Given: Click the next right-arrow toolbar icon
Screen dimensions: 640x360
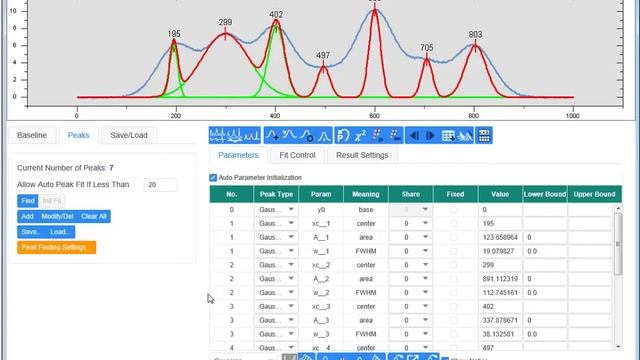Looking at the screenshot, I should (x=431, y=136).
